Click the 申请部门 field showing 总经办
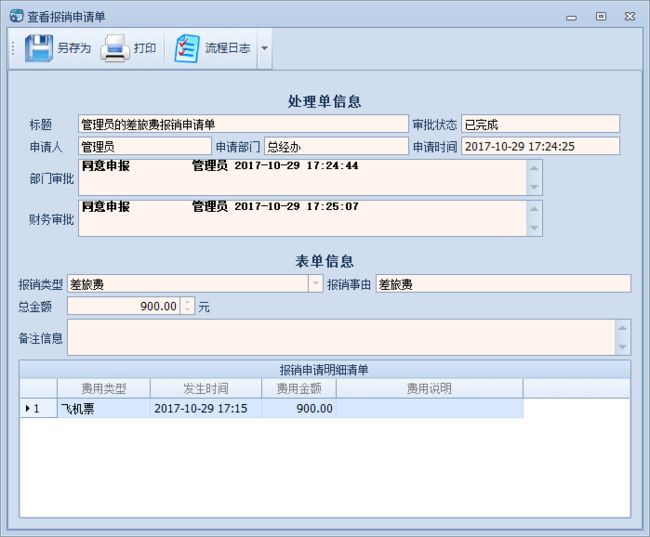Screen dimensions: 650x537 coord(336,146)
